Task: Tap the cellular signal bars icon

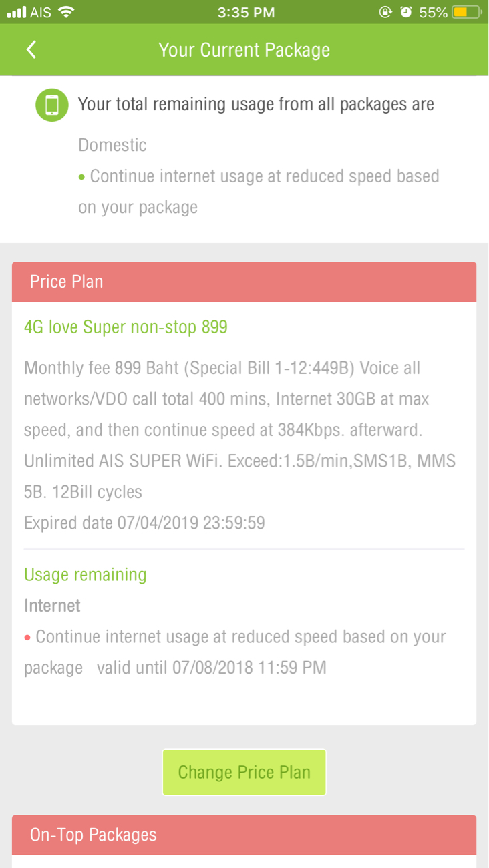Action: click(17, 12)
